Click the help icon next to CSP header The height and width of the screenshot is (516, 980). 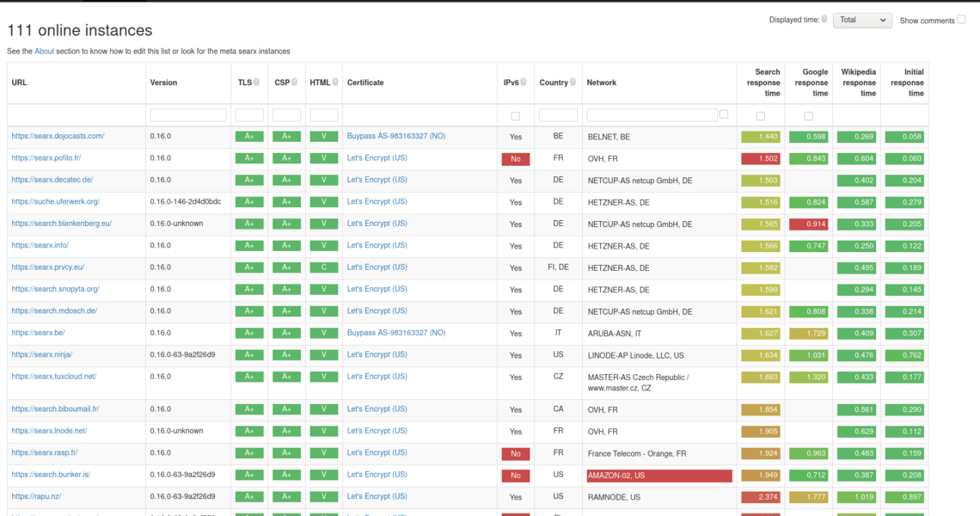click(x=294, y=83)
